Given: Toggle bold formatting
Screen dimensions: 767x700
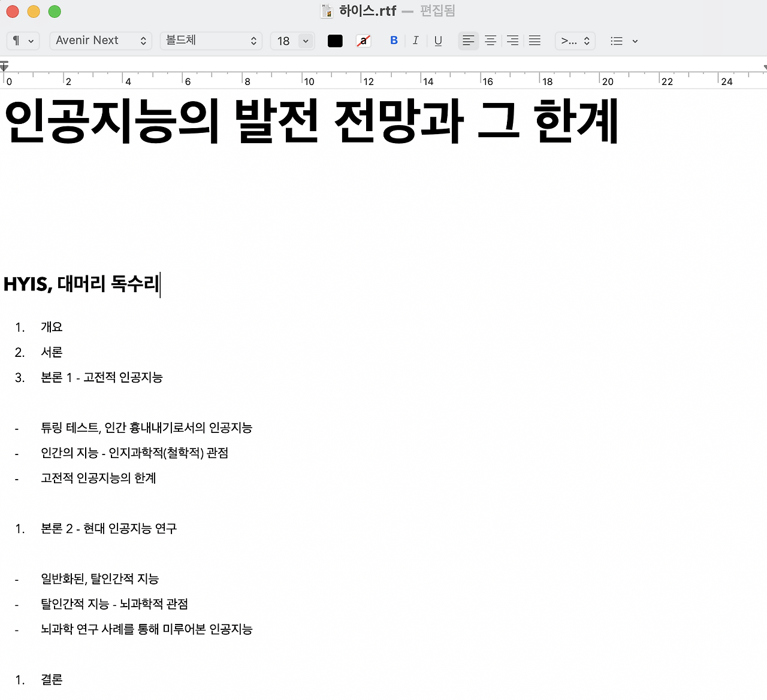Looking at the screenshot, I should (x=394, y=40).
